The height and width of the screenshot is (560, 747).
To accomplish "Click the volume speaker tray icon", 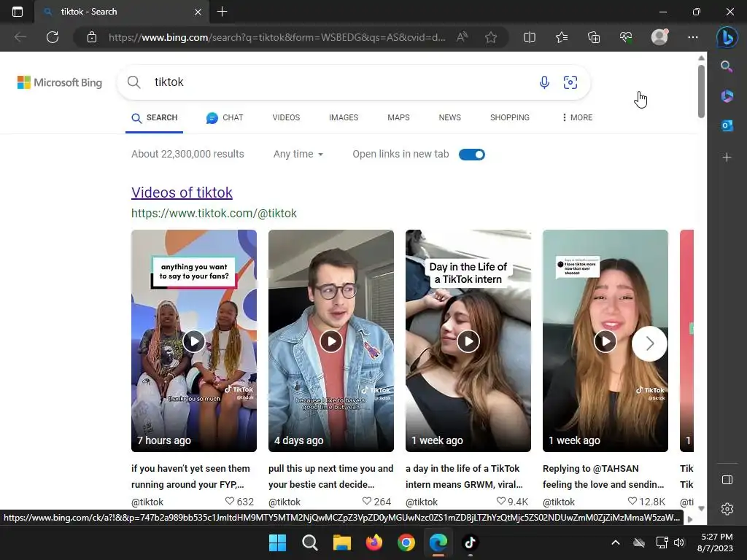I will click(x=679, y=542).
